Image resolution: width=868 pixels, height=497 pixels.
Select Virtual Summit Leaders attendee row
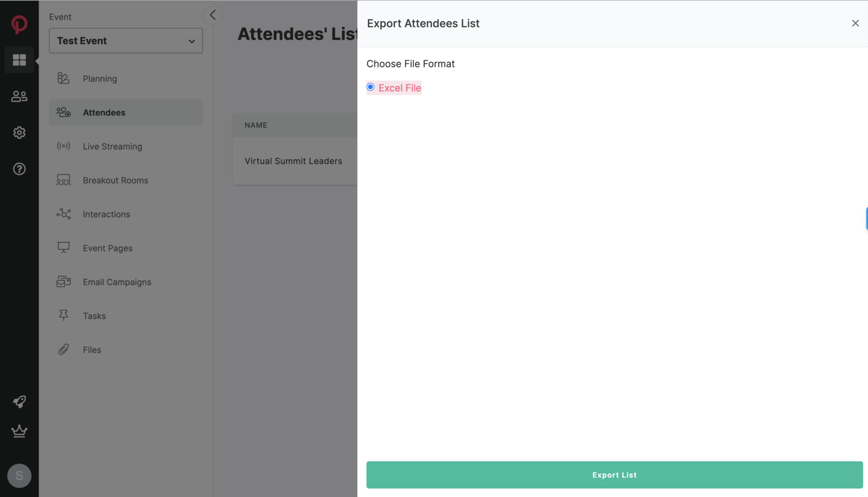[293, 160]
